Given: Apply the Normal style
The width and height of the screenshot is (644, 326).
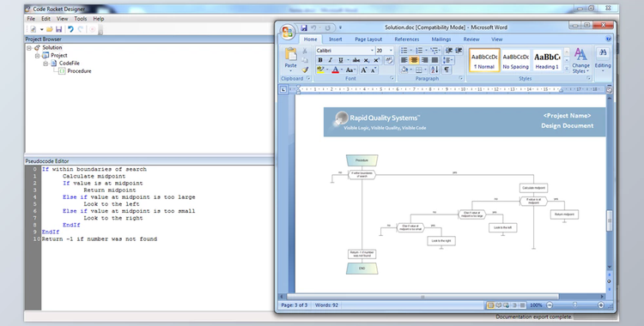Looking at the screenshot, I should [x=484, y=60].
